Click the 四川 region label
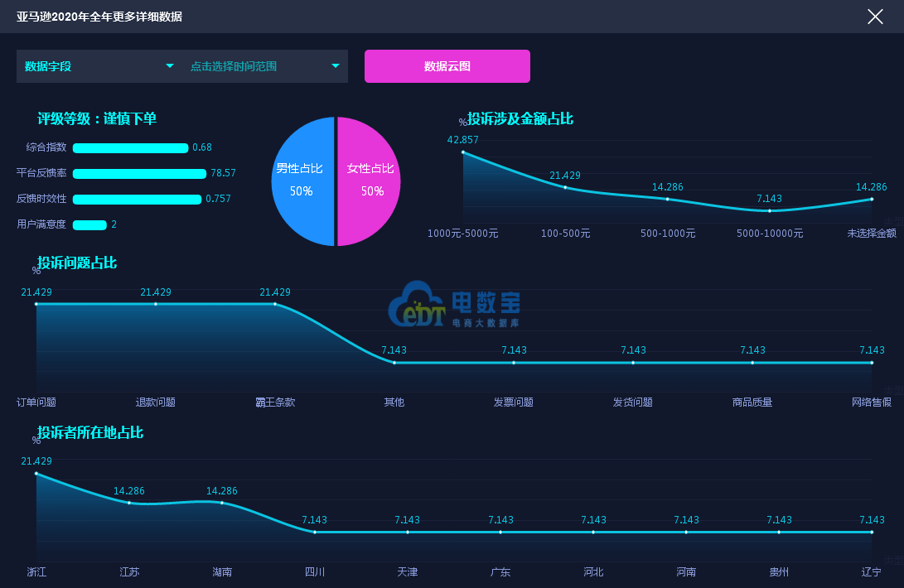 pos(315,572)
